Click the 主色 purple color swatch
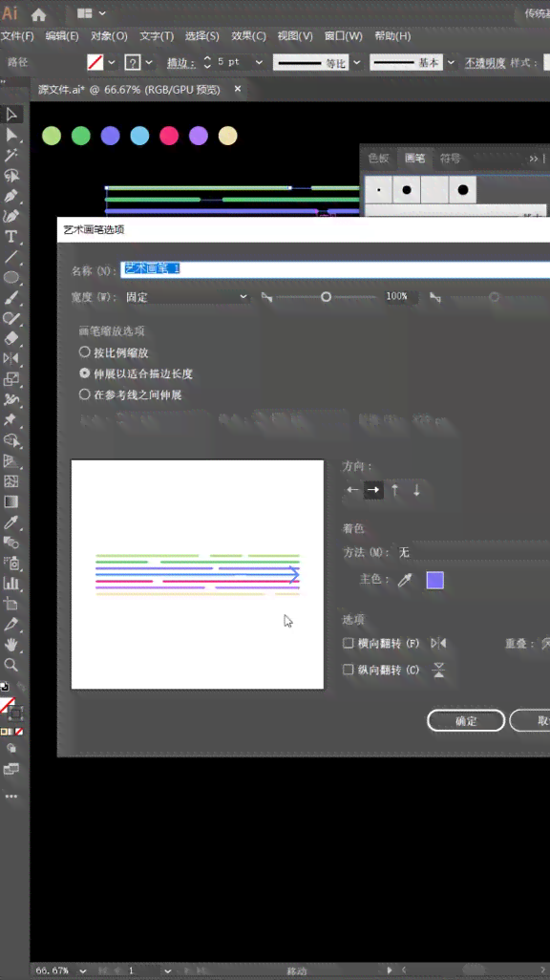Viewport: 550px width, 980px height. coord(435,580)
